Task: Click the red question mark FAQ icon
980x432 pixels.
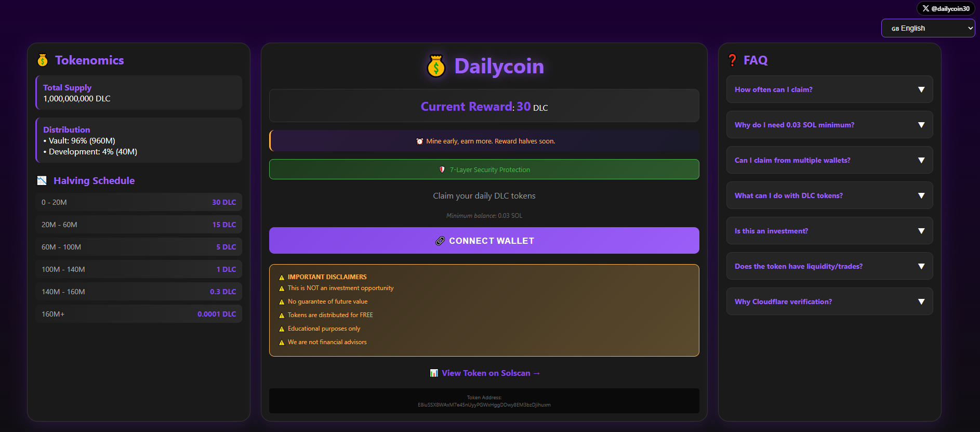Action: (x=732, y=60)
